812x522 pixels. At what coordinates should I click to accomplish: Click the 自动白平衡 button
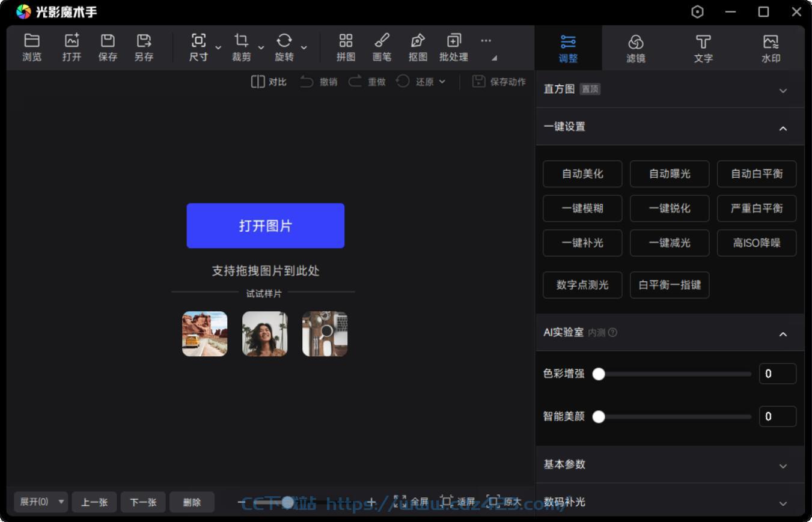coord(757,174)
